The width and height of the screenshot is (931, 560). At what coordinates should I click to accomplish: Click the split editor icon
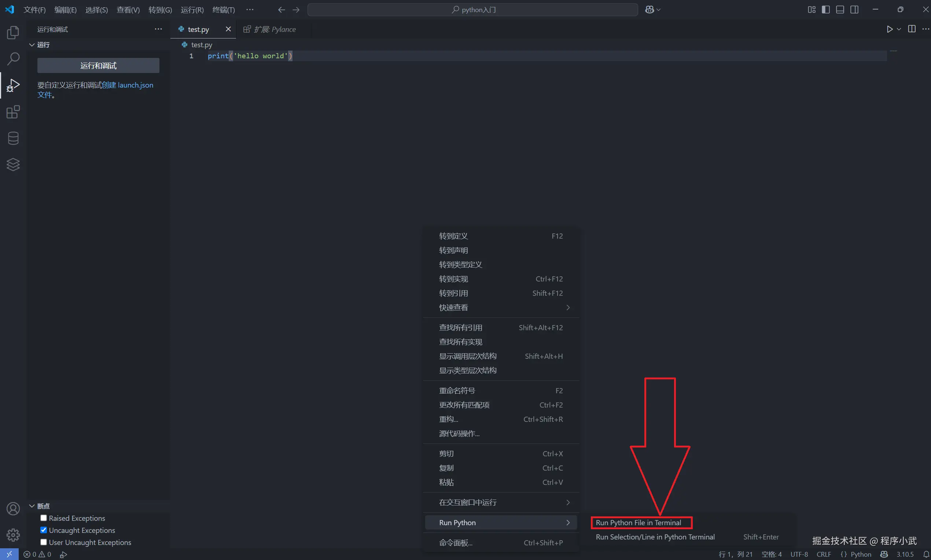pyautogui.click(x=911, y=29)
